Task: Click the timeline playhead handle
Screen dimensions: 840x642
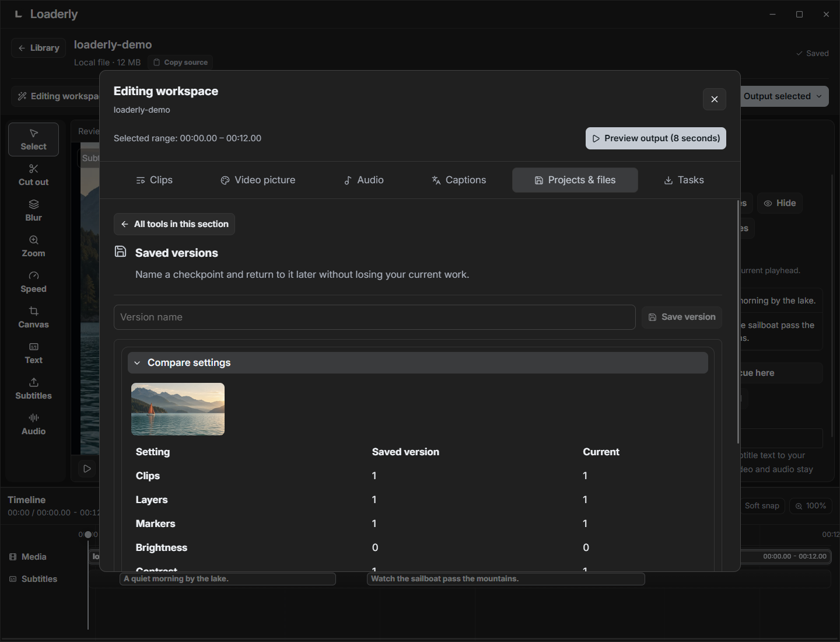Action: pos(88,535)
